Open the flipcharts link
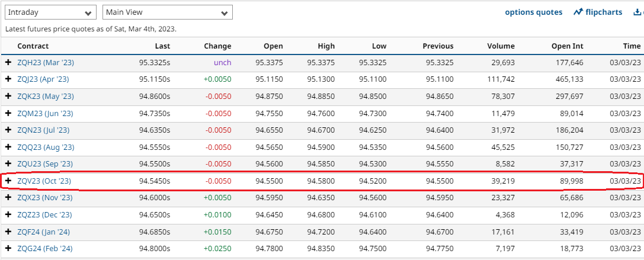The width and height of the screenshot is (644, 260). [598, 12]
